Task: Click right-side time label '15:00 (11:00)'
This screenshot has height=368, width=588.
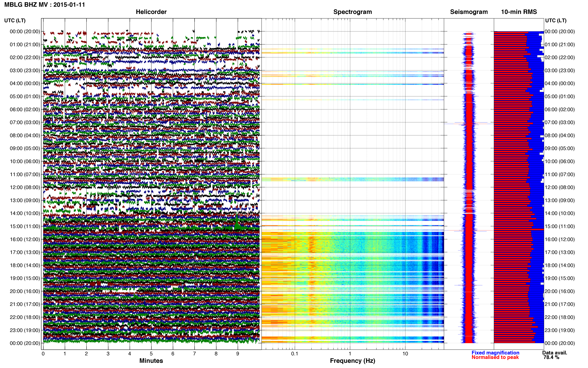Action: point(560,226)
